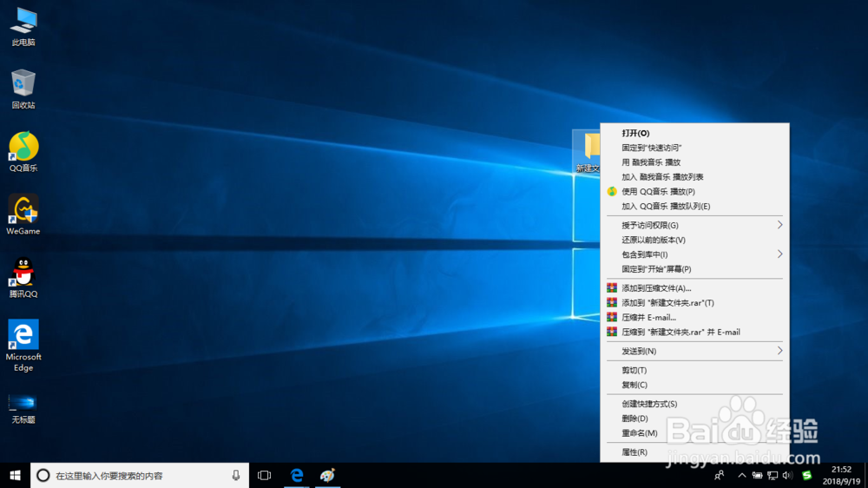Expand the 发送到(N) submenu arrow
This screenshot has height=488, width=868.
[779, 351]
